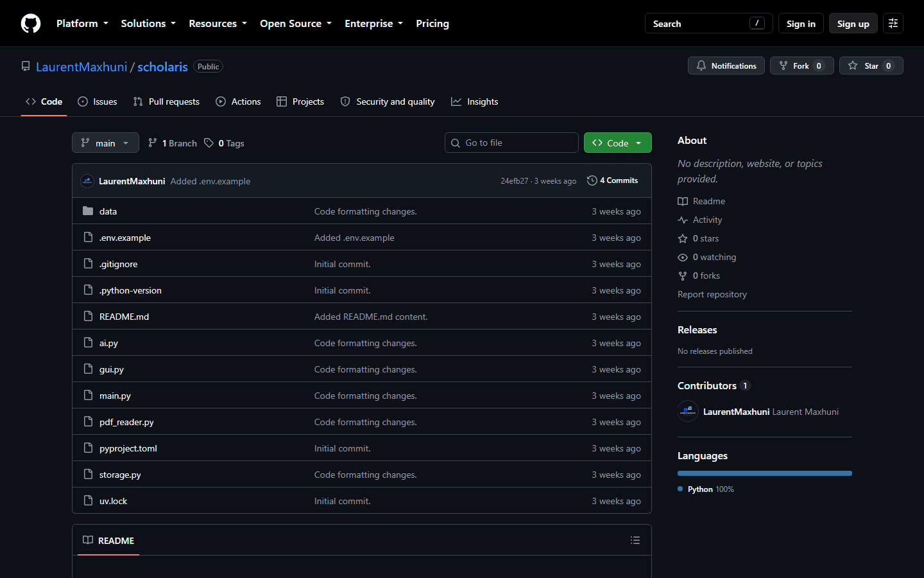
Task: Click the contributor avatar for LaurentMaxhuni
Action: 688,412
